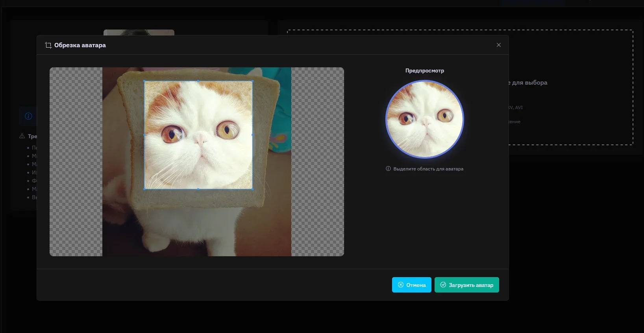Click the crop icon in dialog title

point(48,45)
